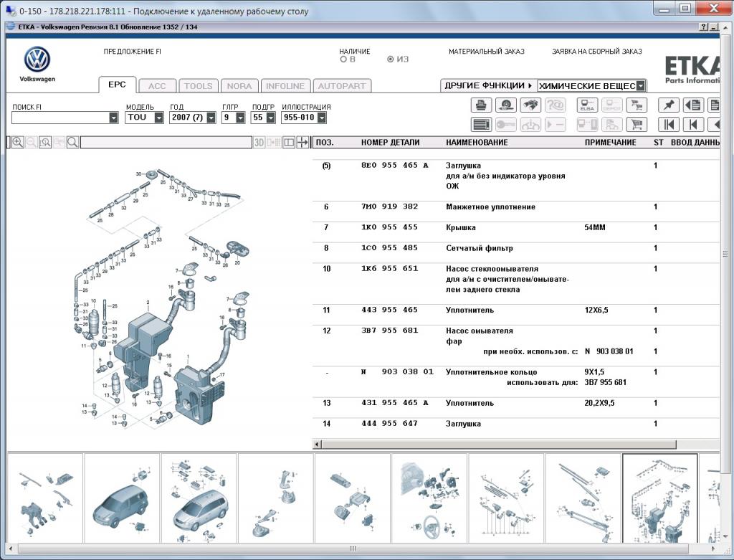Expand the Модель TOU dropdown
Screen dimensions: 734x560
[158, 118]
